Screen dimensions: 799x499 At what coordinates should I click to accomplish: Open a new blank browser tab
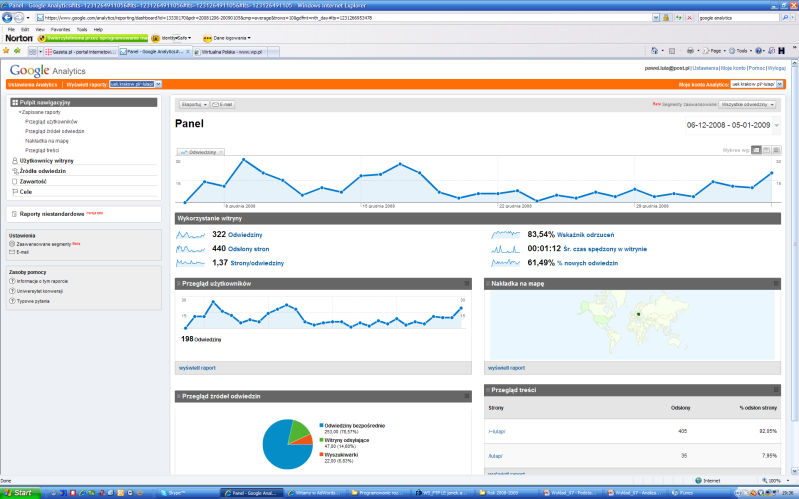coord(273,52)
